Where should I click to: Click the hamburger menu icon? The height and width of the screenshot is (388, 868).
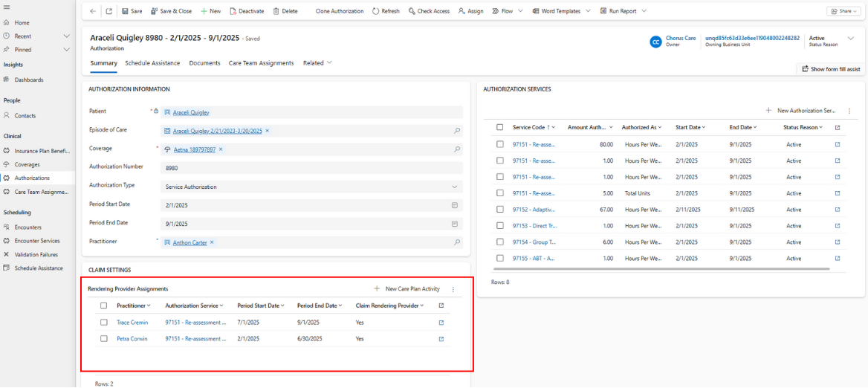point(6,6)
